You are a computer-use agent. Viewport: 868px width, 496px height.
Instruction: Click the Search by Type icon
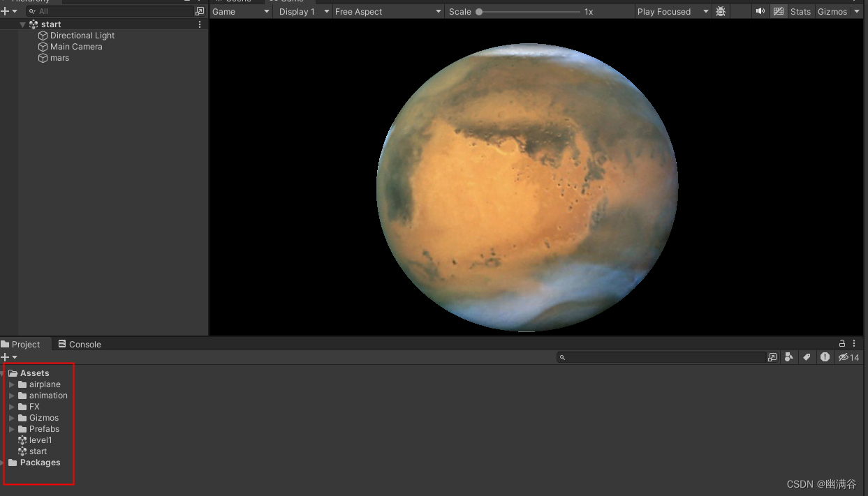coord(789,357)
